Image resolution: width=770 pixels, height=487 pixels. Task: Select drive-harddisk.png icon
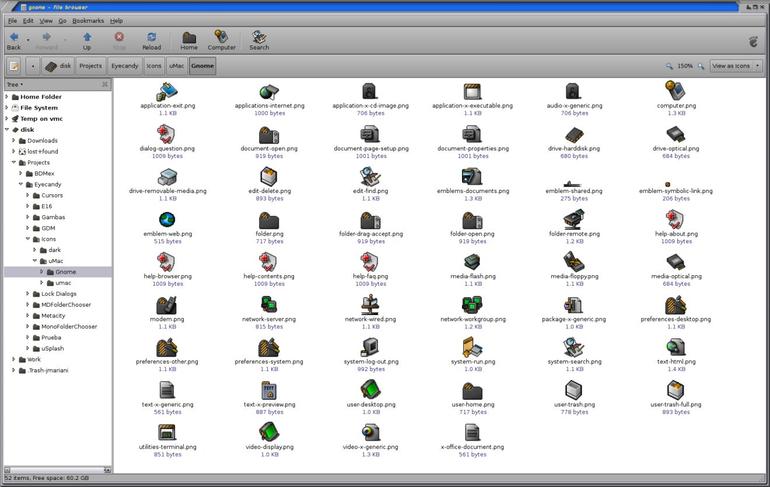(574, 135)
